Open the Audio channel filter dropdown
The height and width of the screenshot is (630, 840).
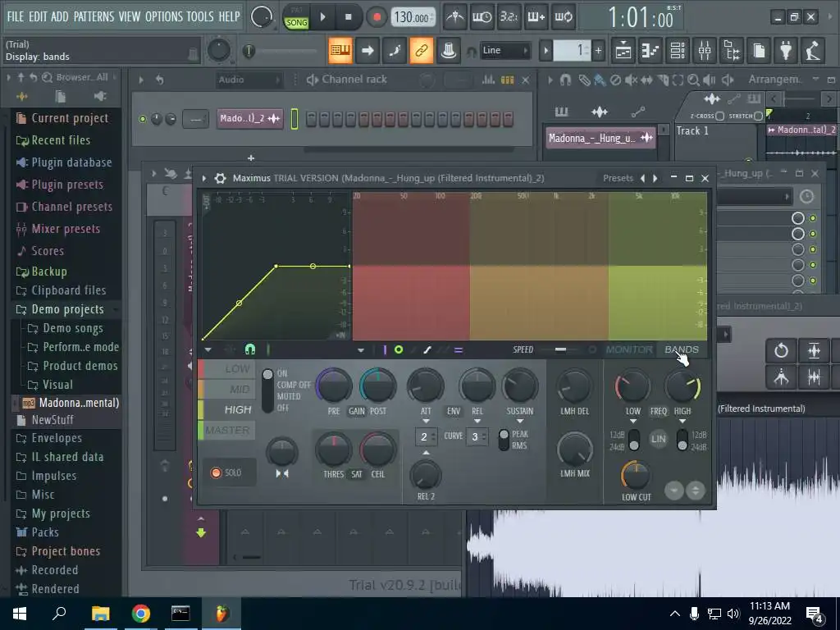[249, 80]
